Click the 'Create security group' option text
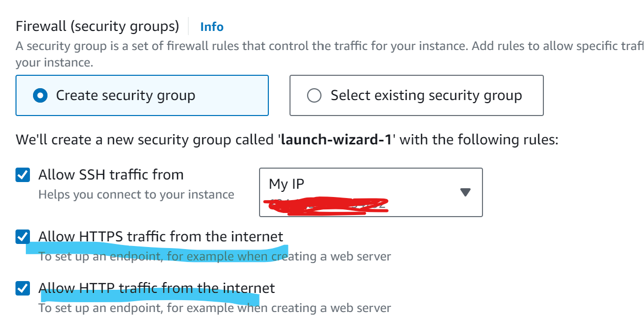The image size is (644, 328). (x=125, y=96)
